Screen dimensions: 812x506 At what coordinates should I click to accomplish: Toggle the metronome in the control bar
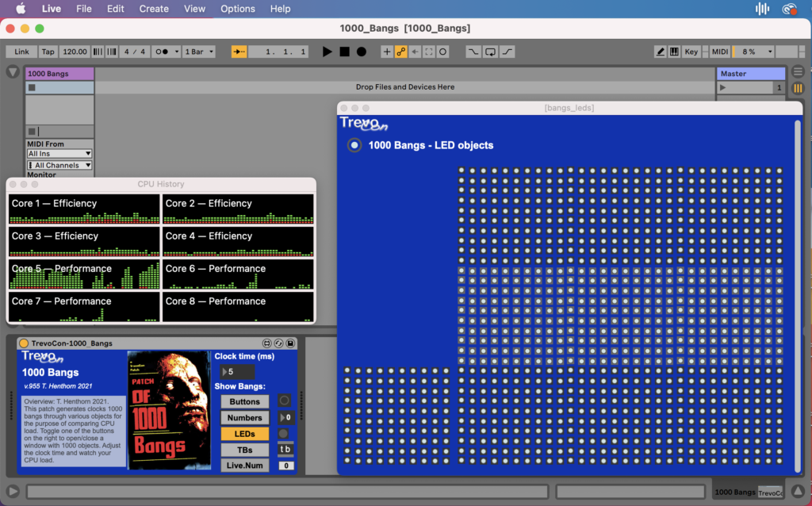(x=162, y=52)
